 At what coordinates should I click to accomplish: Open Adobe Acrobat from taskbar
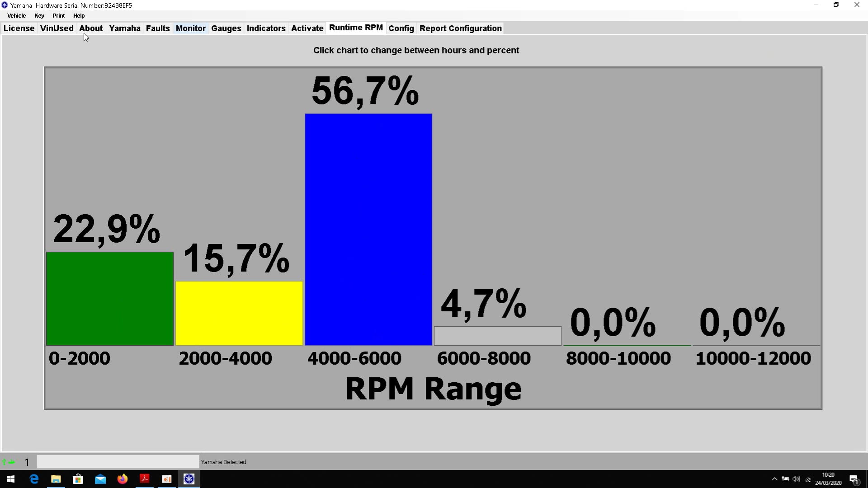pos(145,479)
